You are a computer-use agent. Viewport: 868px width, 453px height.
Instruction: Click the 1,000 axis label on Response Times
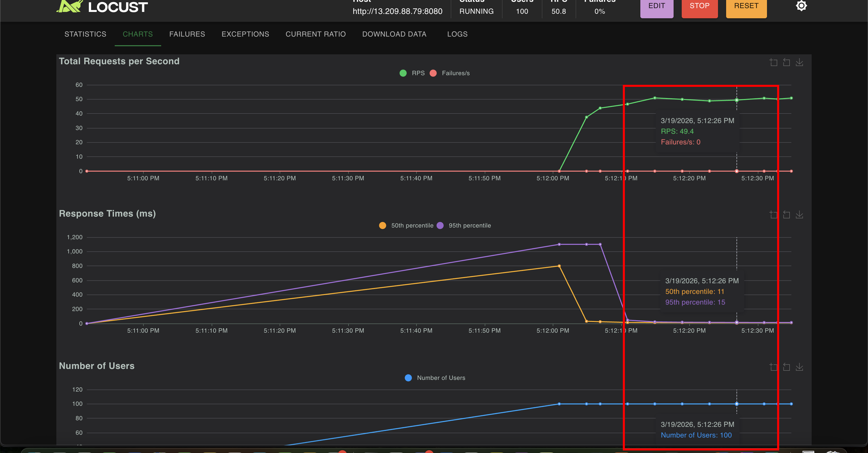coord(75,251)
